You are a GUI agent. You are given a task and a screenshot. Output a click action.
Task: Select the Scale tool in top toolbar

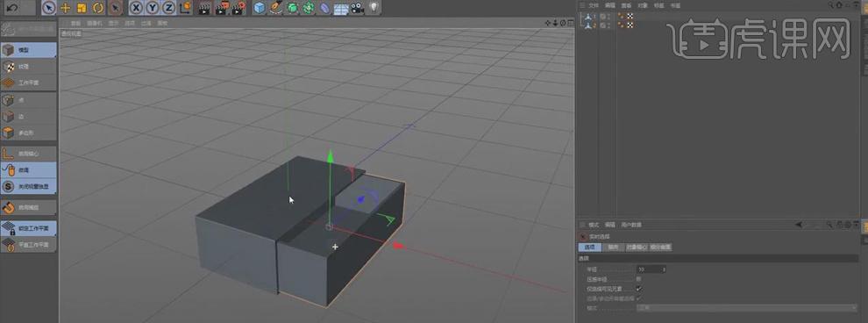pyautogui.click(x=82, y=8)
